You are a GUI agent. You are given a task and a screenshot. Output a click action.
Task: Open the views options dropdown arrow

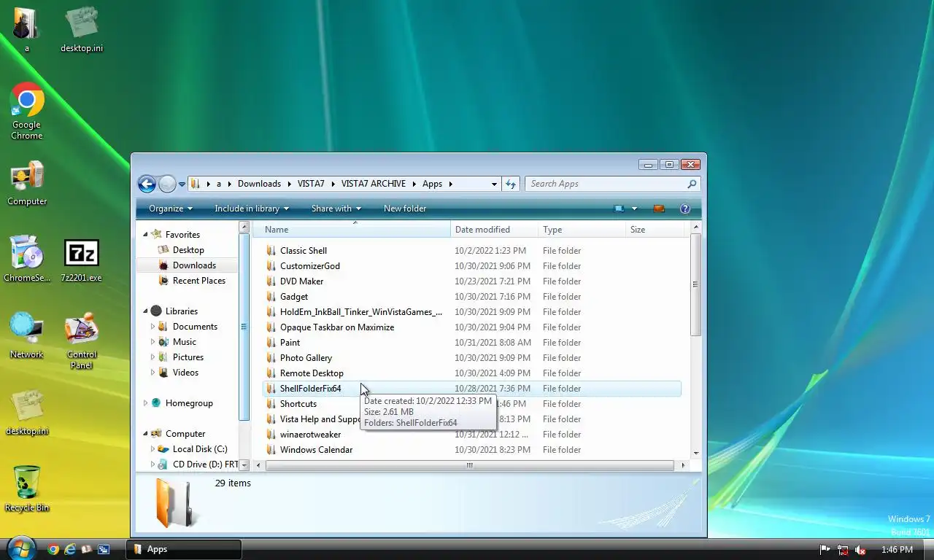(x=634, y=209)
